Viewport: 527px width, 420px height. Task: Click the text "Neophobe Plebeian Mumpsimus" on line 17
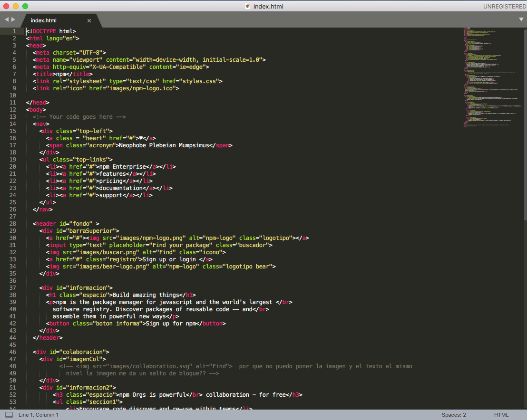(164, 145)
